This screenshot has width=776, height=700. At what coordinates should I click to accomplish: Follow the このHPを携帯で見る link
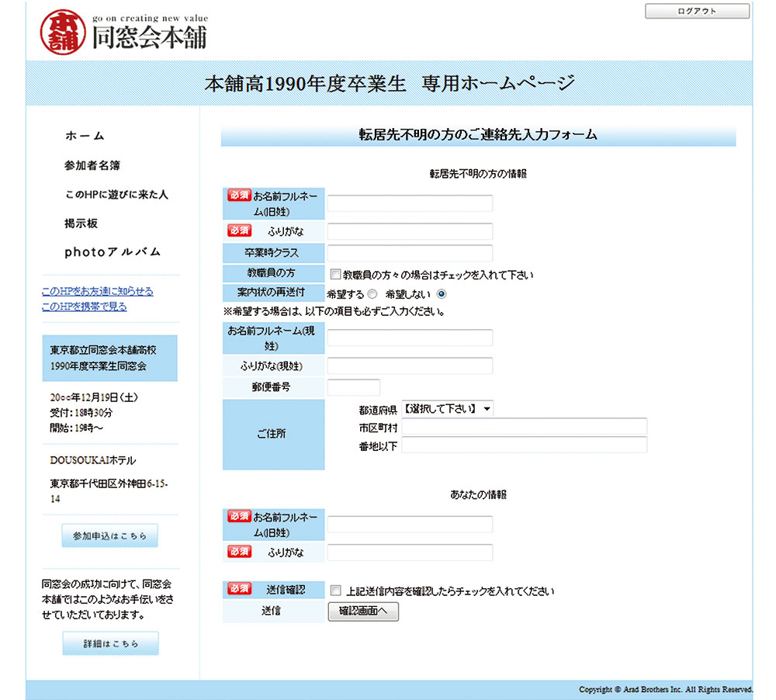point(84,307)
